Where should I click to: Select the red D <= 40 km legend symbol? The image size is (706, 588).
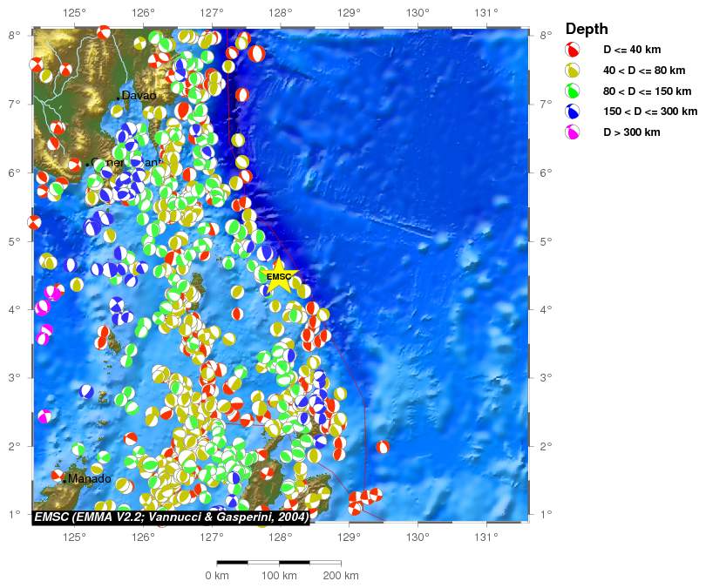(x=574, y=50)
